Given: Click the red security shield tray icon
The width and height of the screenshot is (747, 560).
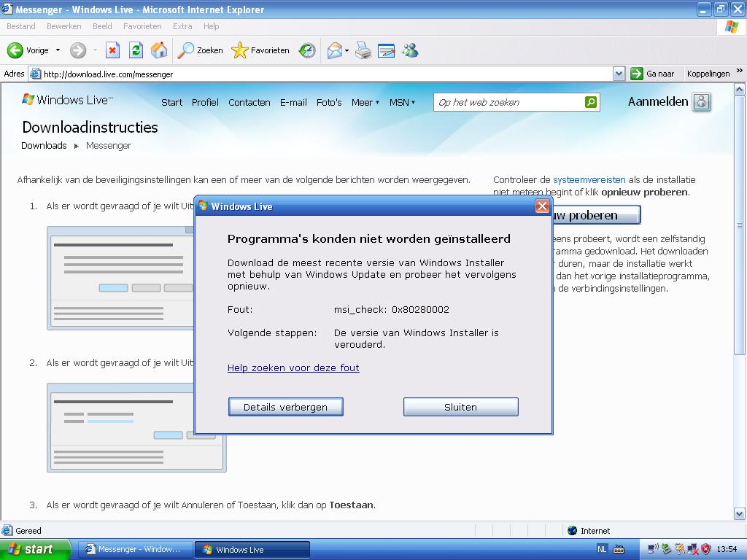Looking at the screenshot, I should pyautogui.click(x=706, y=550).
